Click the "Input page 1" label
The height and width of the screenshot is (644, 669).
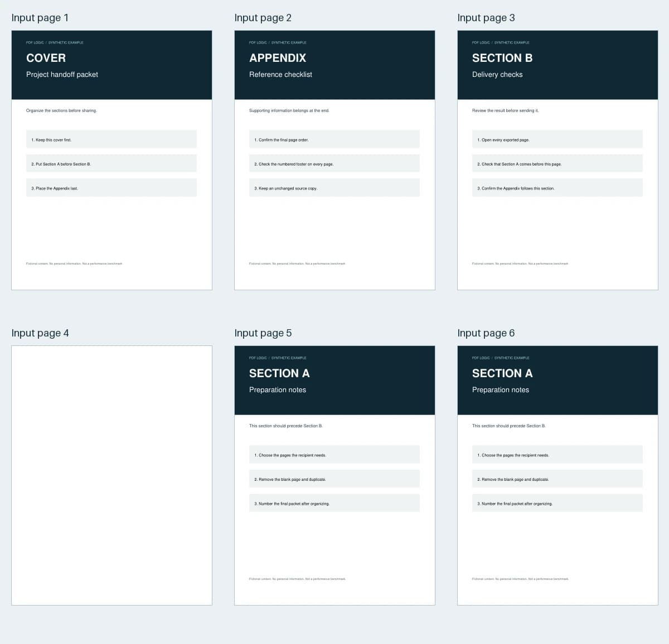(40, 18)
